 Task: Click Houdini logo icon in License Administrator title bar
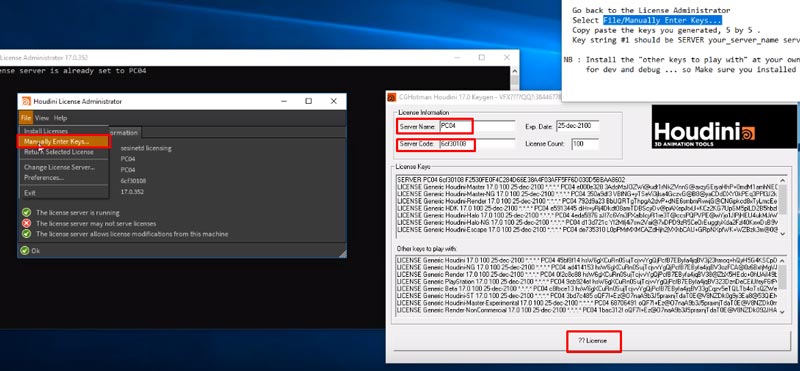(x=26, y=101)
